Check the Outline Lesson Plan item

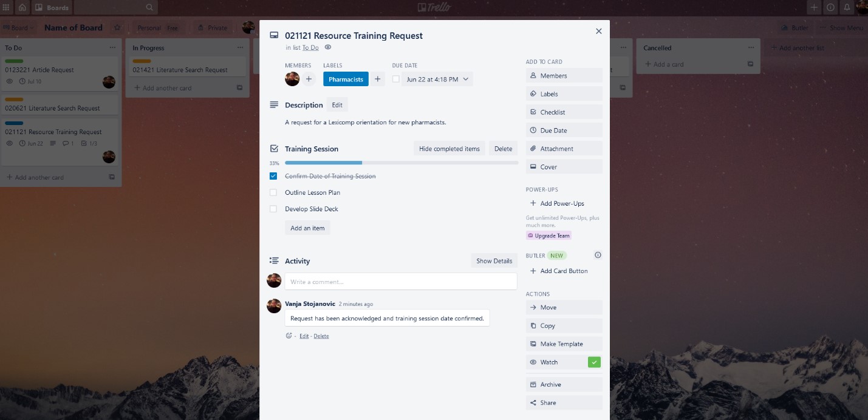tap(273, 192)
